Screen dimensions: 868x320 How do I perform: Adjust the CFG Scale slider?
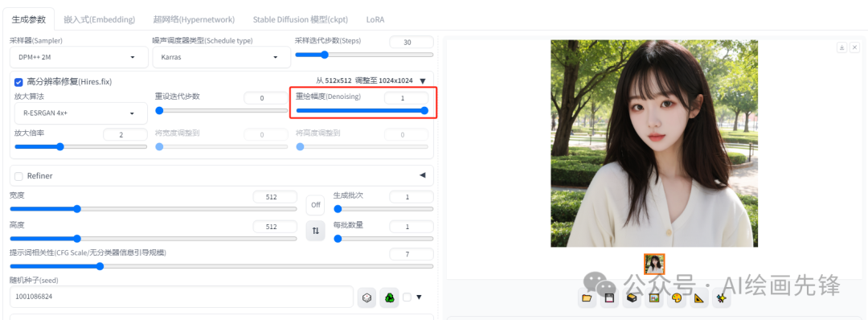222,266
